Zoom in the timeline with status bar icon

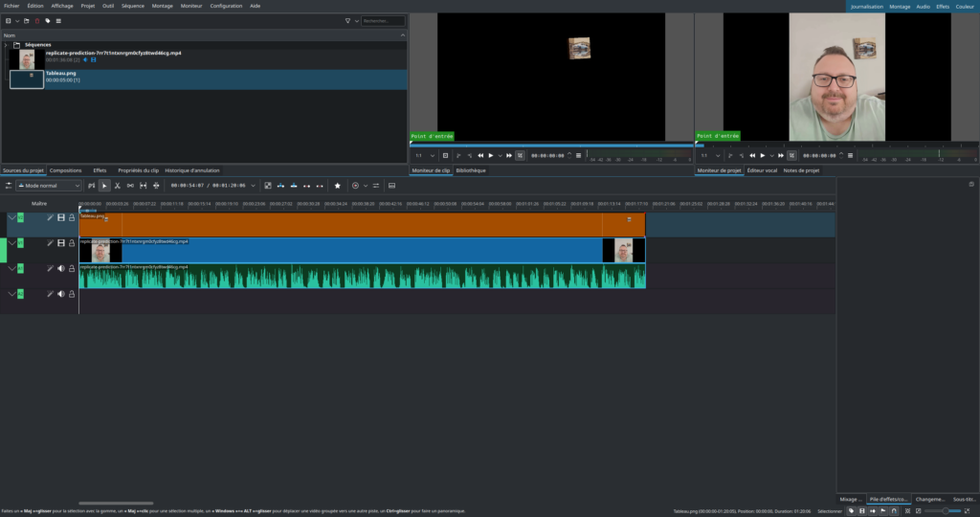967,510
